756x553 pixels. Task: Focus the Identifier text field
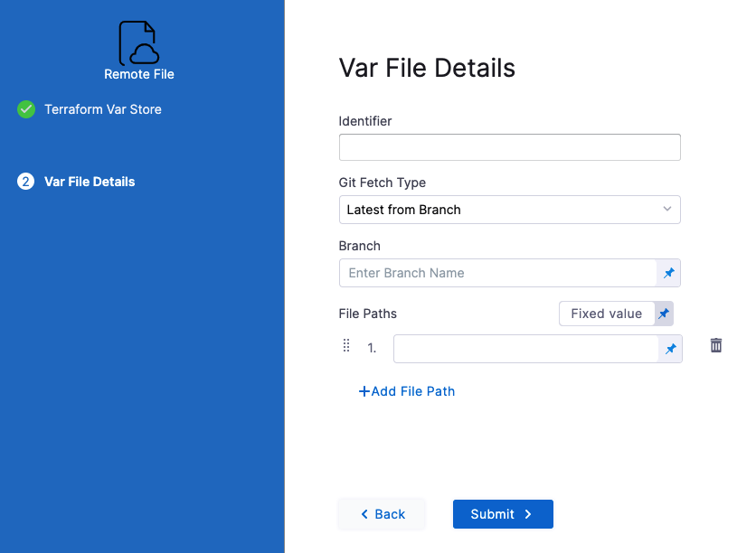click(x=509, y=147)
